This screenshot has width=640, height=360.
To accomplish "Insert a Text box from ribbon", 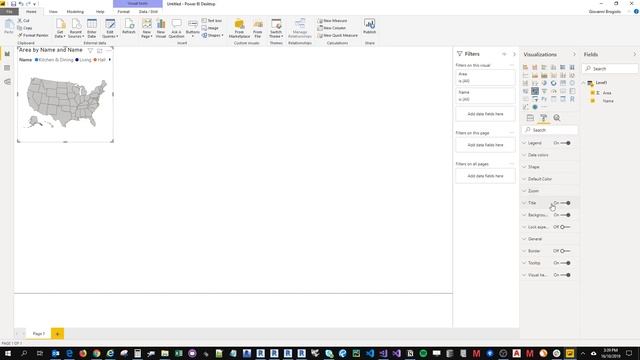I will [x=212, y=21].
